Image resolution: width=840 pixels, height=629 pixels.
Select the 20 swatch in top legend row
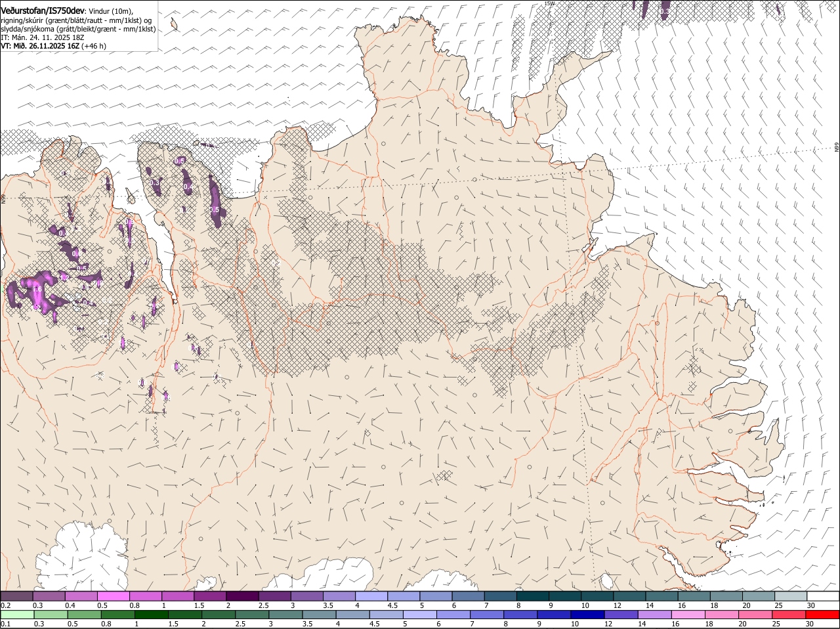[759, 596]
